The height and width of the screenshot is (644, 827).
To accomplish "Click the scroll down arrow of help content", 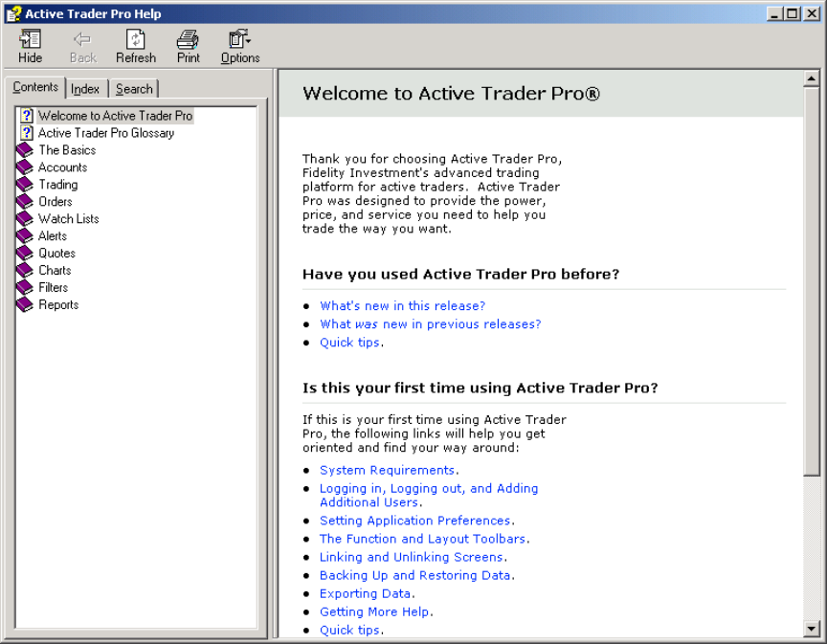I will pyautogui.click(x=811, y=628).
